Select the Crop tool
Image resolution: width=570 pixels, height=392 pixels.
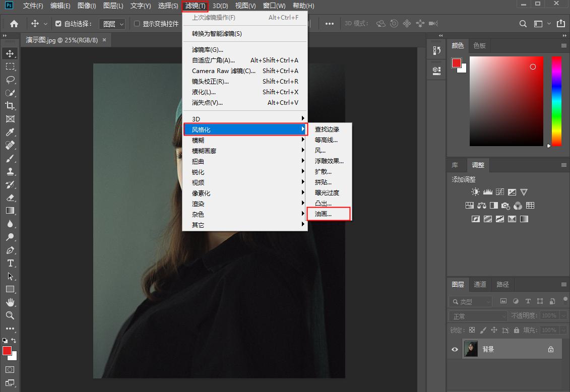[x=10, y=106]
